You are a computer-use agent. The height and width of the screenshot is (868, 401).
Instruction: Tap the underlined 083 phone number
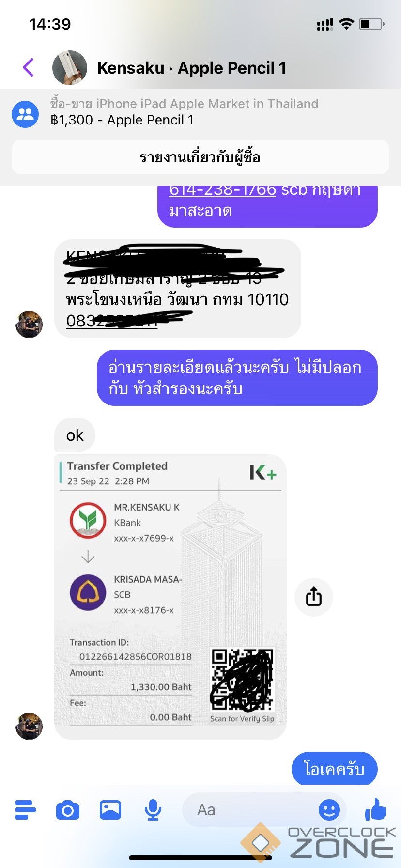pyautogui.click(x=112, y=321)
